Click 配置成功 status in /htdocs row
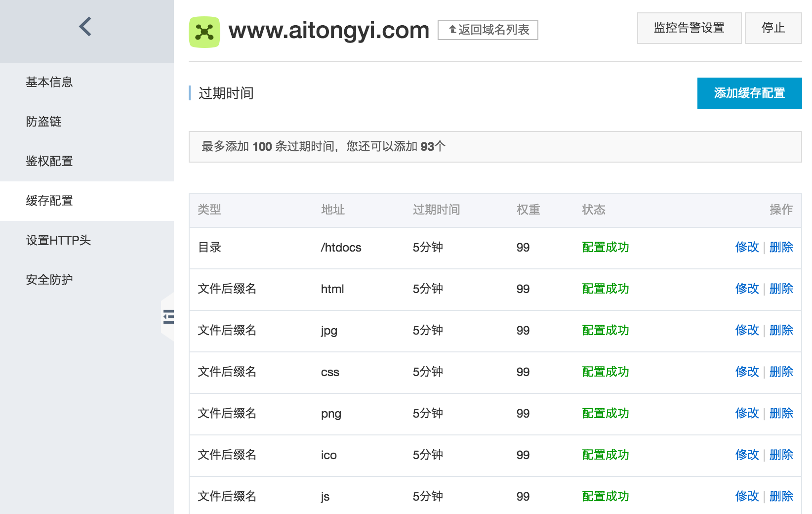Screen dimensions: 812x514 coord(606,247)
